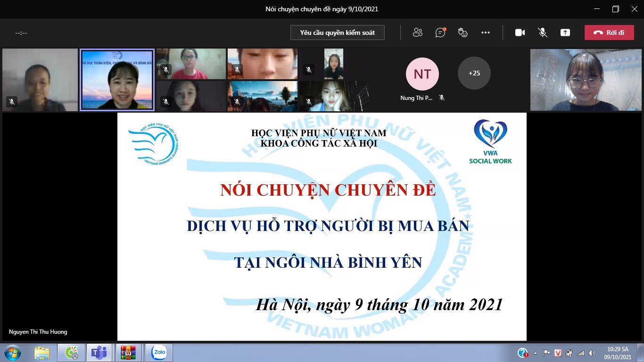Open Zalo from the taskbar
The width and height of the screenshot is (644, 362).
158,353
